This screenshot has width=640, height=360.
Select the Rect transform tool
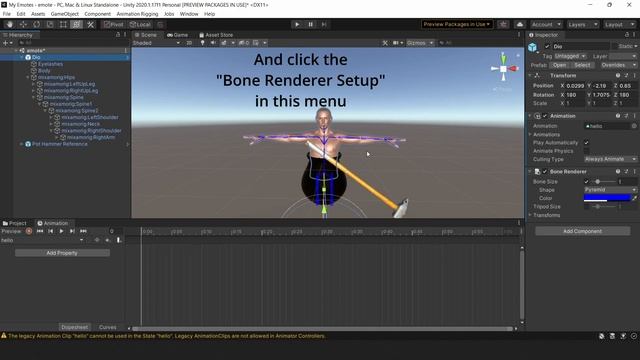tap(63, 24)
